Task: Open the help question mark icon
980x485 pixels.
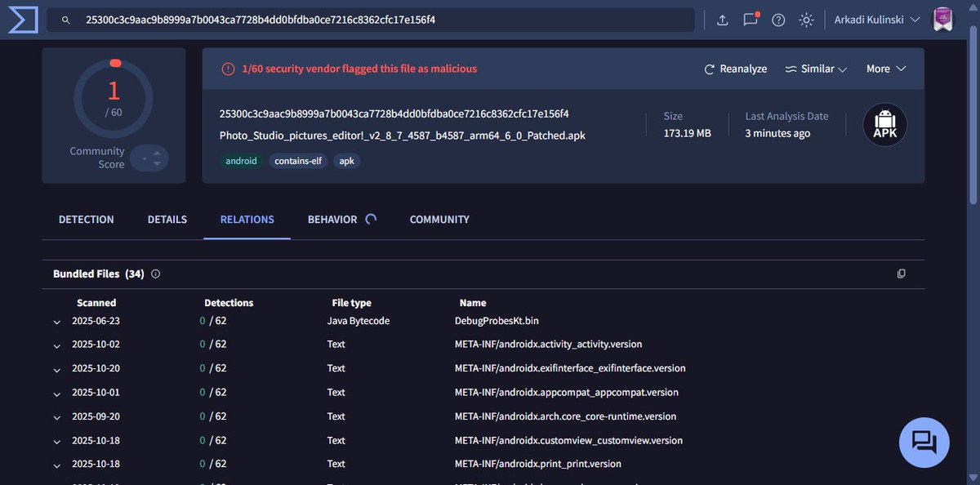Action: point(778,20)
